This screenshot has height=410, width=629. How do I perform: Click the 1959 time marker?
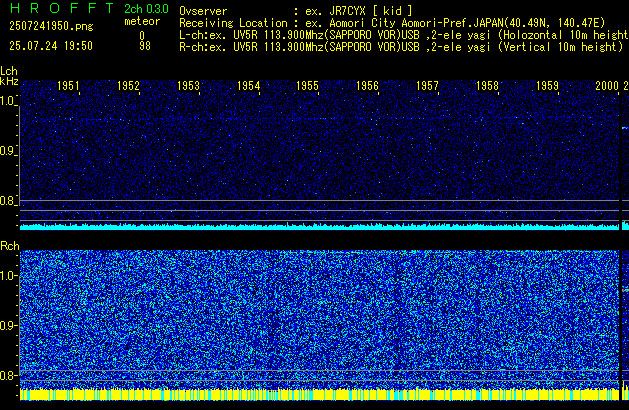click(x=547, y=86)
